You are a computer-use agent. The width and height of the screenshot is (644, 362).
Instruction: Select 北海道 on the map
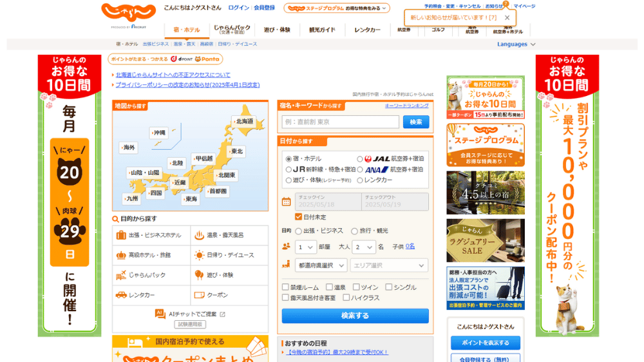click(x=243, y=121)
